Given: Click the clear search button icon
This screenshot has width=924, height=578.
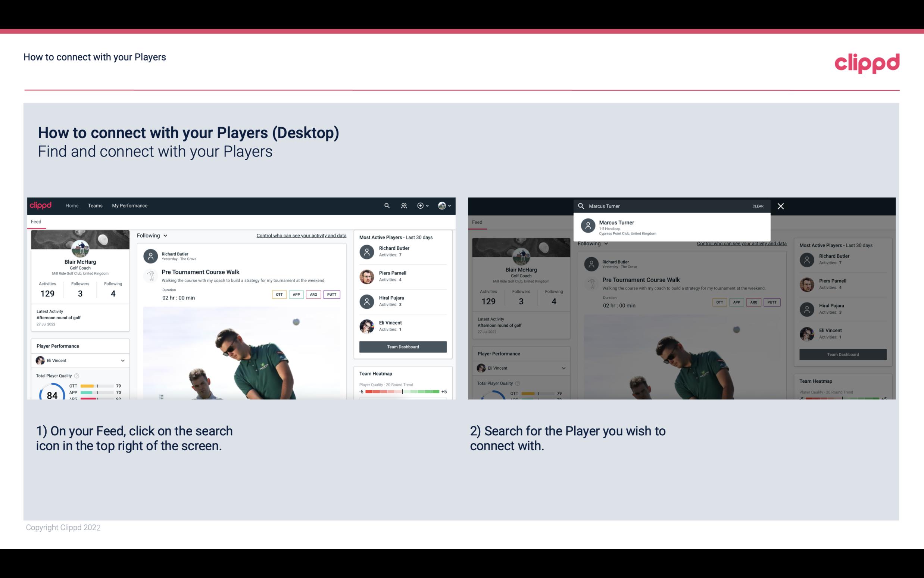Looking at the screenshot, I should point(758,206).
